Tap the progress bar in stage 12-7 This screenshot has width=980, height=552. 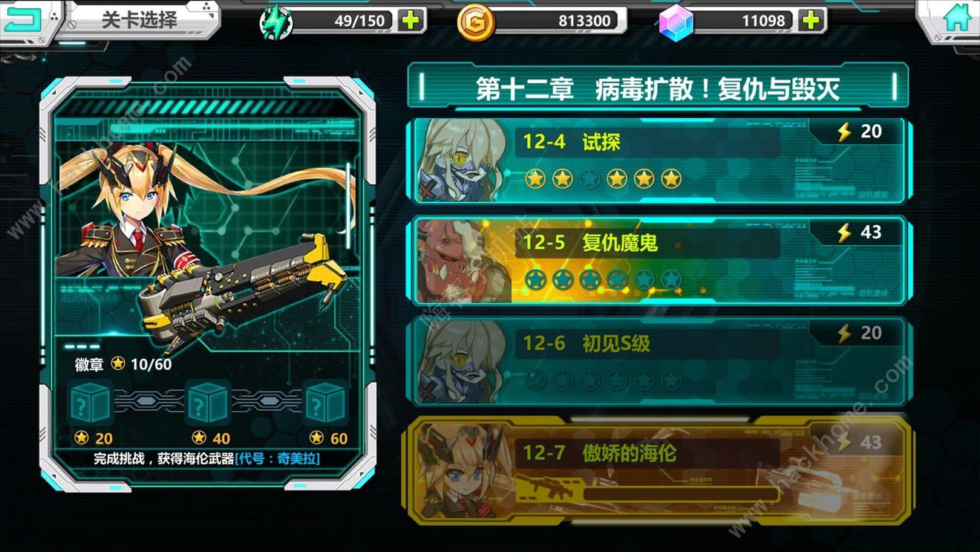click(x=680, y=493)
